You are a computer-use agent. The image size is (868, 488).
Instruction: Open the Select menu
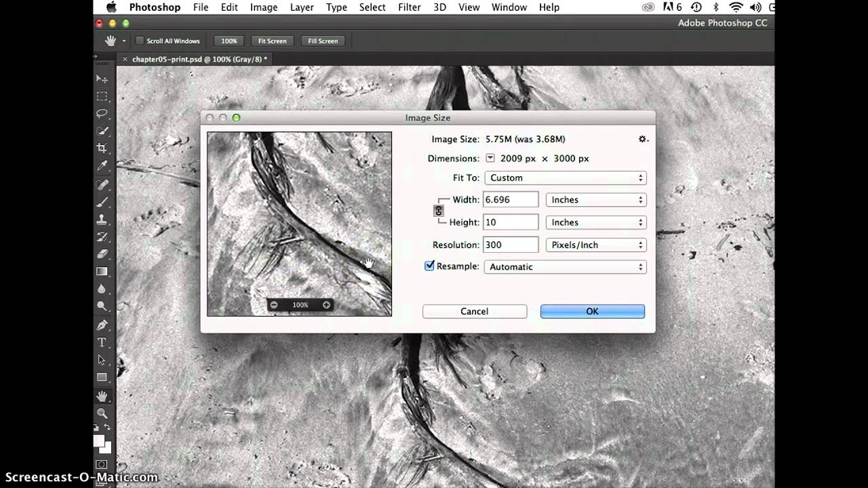[372, 7]
